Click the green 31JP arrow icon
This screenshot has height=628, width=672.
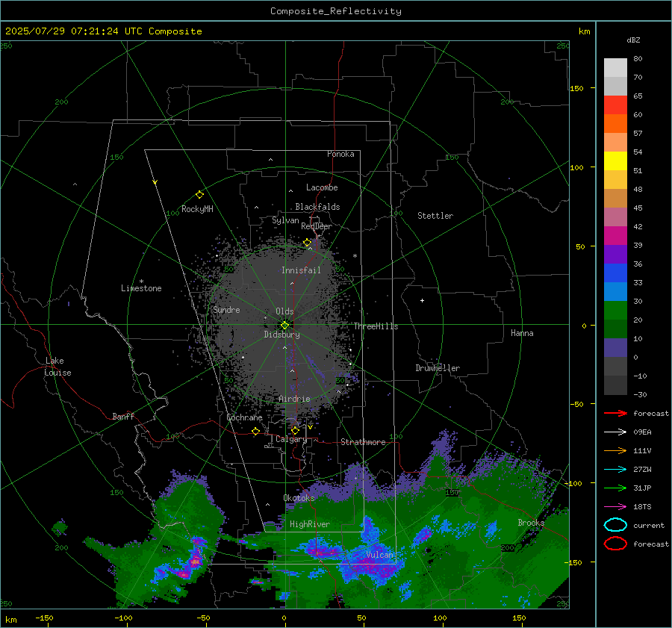point(615,488)
